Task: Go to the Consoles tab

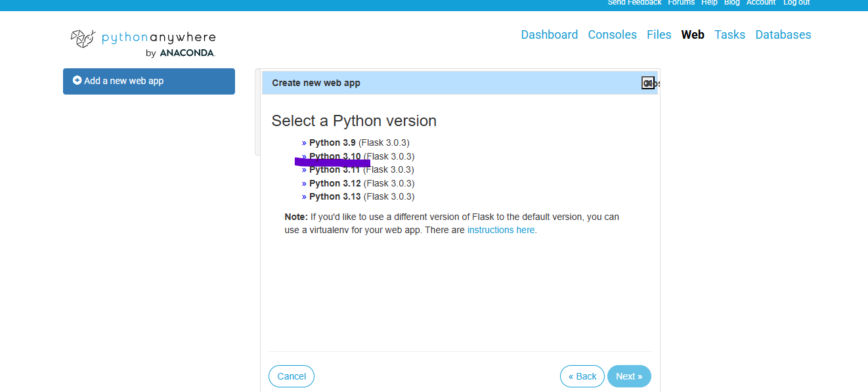Action: click(612, 35)
